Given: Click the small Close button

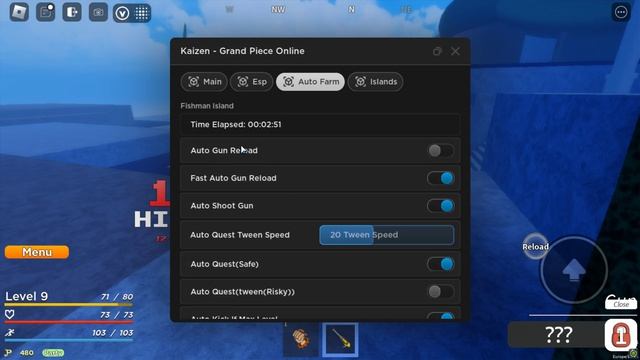Looking at the screenshot, I should point(621,304).
